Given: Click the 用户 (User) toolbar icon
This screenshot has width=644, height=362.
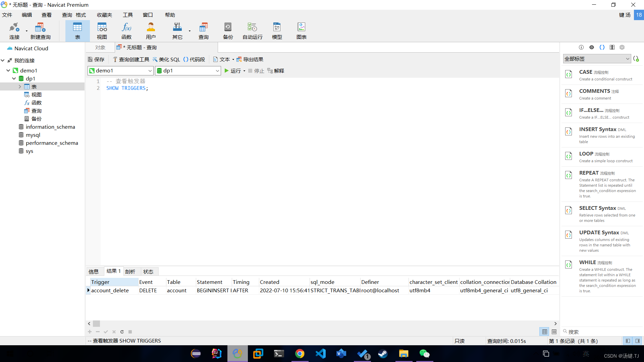Looking at the screenshot, I should (x=151, y=31).
